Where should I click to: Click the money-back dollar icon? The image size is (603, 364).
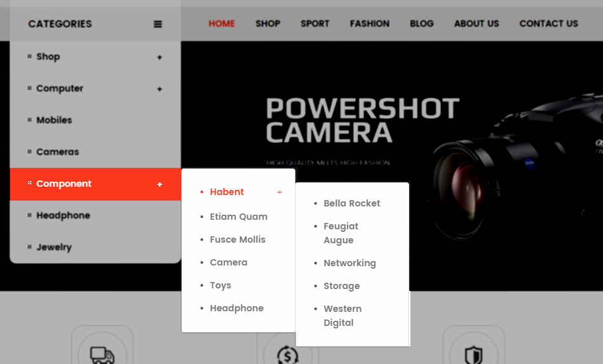[x=288, y=354]
